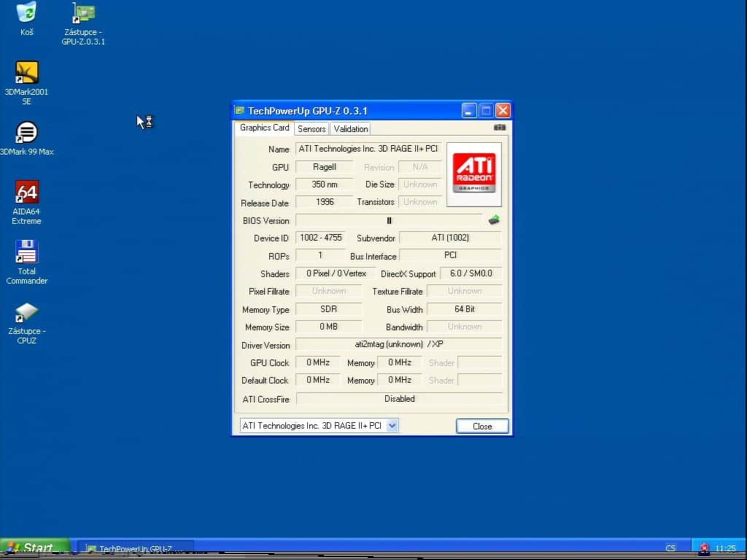Screen dimensions: 747x560
Task: Click the Name field showing 3D RAGE II+
Action: tap(368, 149)
